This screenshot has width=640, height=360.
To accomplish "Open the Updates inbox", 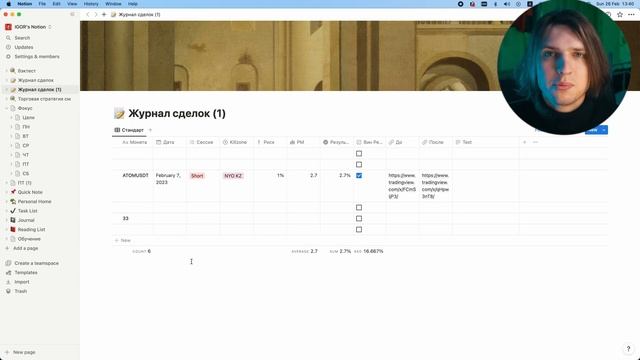I will pos(24,47).
